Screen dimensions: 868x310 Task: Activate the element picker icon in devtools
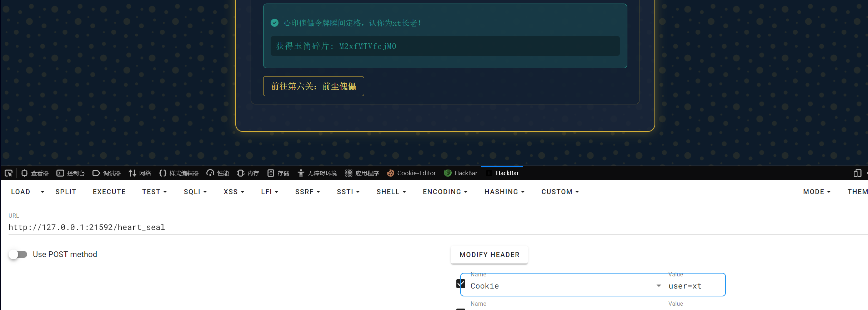pos(9,173)
